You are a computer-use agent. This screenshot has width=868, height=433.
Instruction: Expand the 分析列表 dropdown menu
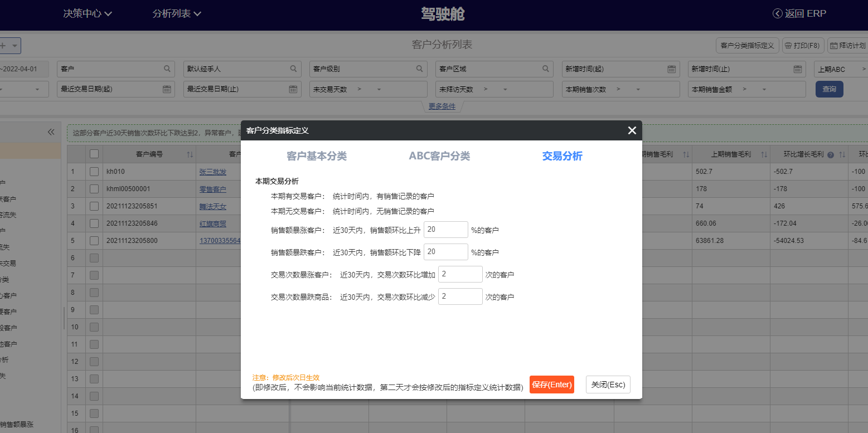tap(177, 14)
